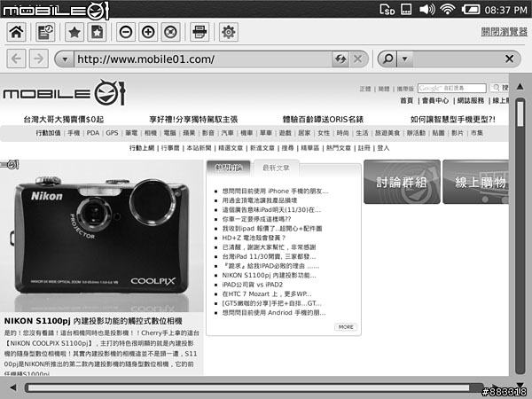Image resolution: width=532 pixels, height=399 pixels.
Task: Click the Mobile01 logo in top bar
Action: 55,10
